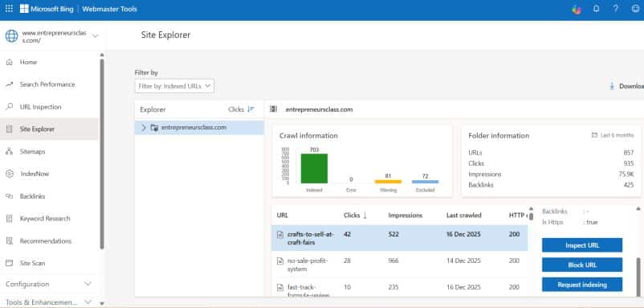Click the Microsoft Bing logo
Screen dimensions: 644x308
(x=47, y=9)
